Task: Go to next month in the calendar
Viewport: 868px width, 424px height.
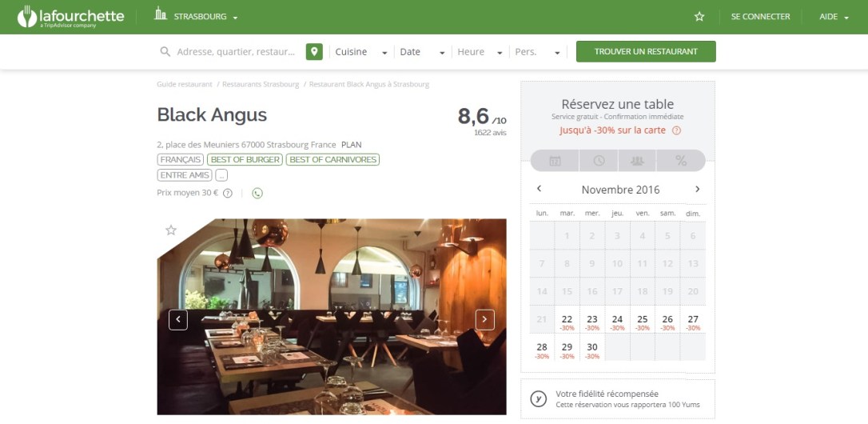Action: pyautogui.click(x=697, y=189)
